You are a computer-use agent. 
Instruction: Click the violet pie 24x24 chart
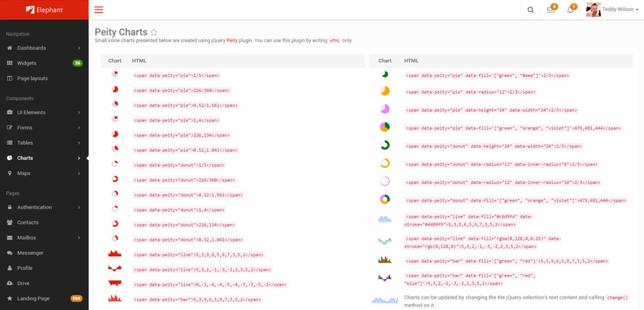point(385,109)
